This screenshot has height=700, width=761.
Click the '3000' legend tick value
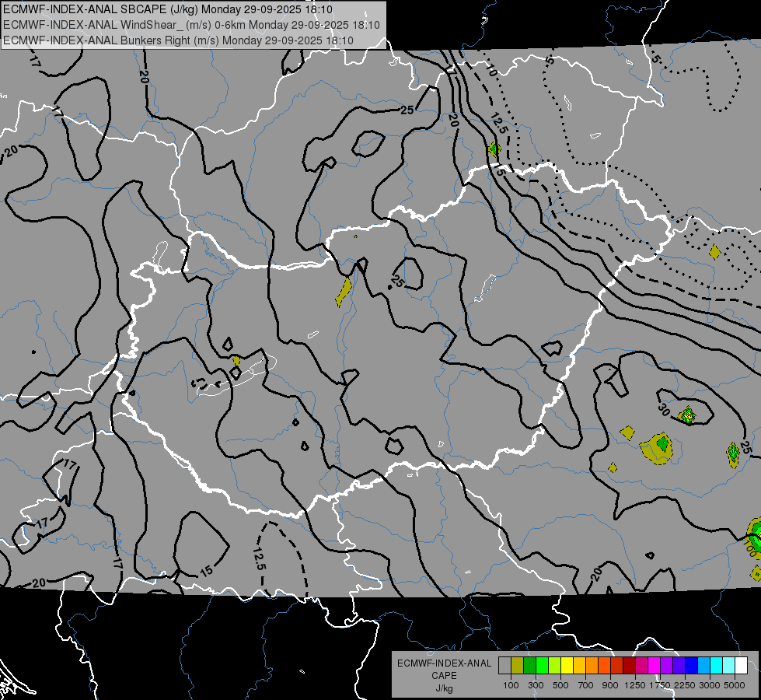(710, 685)
